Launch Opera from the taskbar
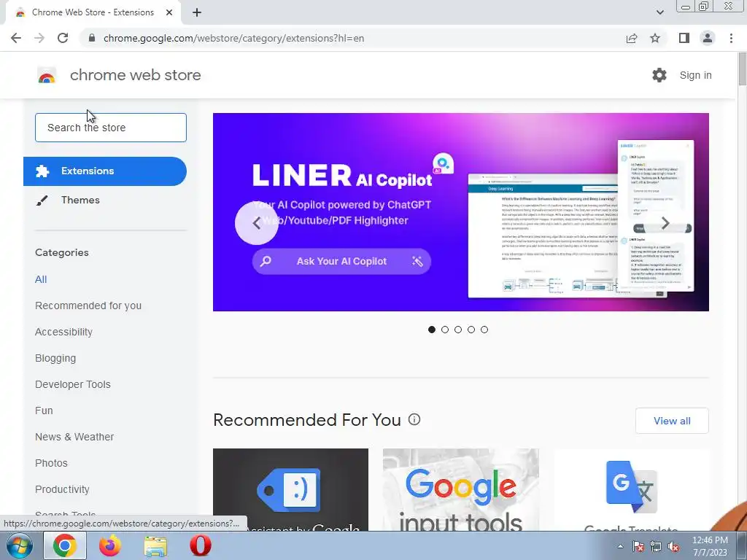 point(201,545)
